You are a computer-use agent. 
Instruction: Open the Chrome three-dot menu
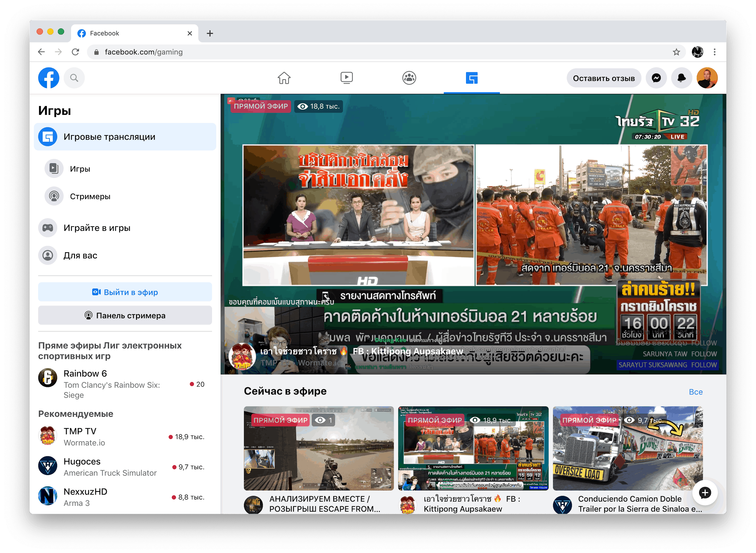[714, 52]
